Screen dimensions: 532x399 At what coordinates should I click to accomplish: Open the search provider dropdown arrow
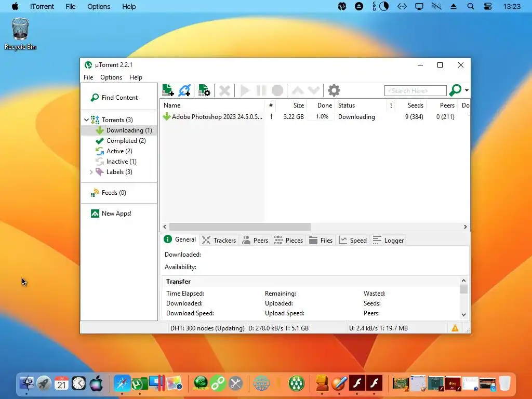[x=467, y=90]
